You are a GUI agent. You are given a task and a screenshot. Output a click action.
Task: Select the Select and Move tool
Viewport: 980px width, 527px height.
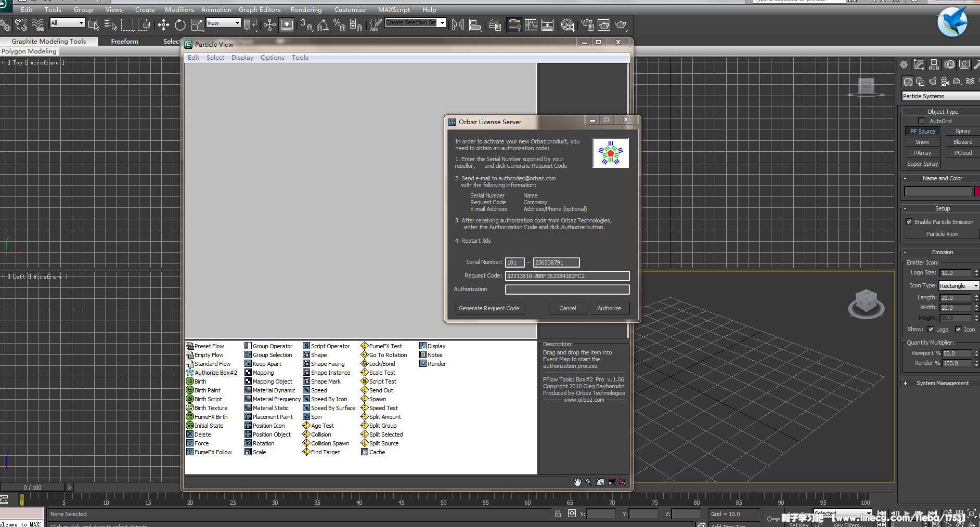[x=163, y=24]
